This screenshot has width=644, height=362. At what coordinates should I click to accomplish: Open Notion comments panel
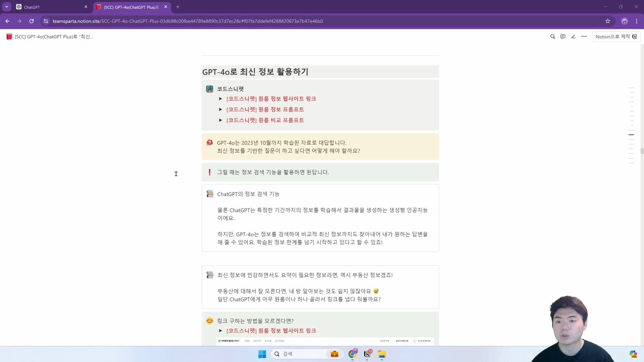(563, 37)
